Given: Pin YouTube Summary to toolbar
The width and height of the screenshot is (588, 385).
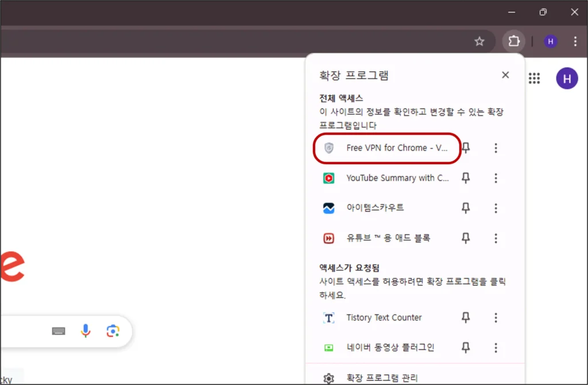Looking at the screenshot, I should (x=466, y=178).
